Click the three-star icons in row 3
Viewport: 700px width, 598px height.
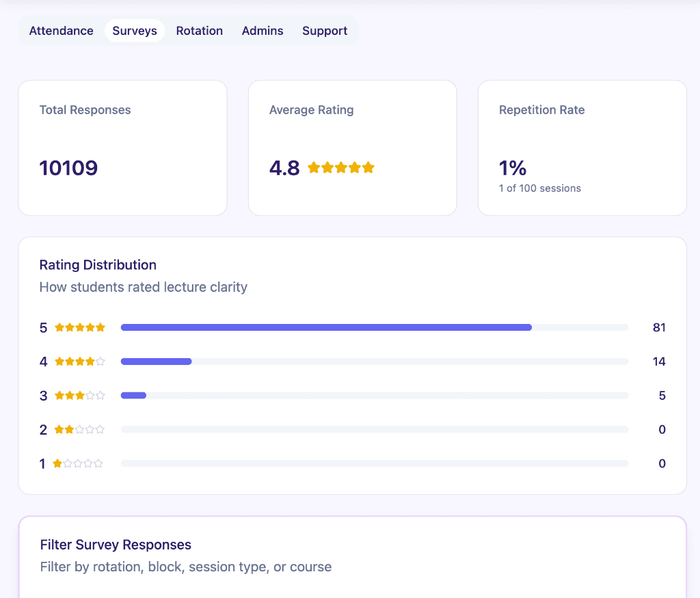[80, 396]
